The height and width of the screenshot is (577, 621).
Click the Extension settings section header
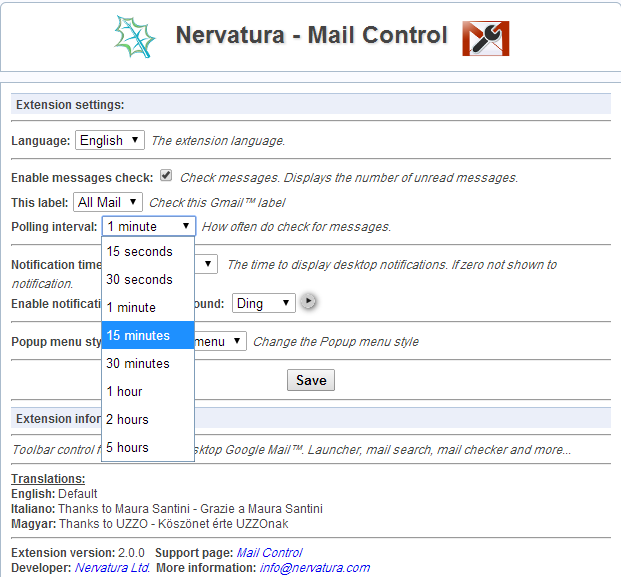click(x=311, y=105)
